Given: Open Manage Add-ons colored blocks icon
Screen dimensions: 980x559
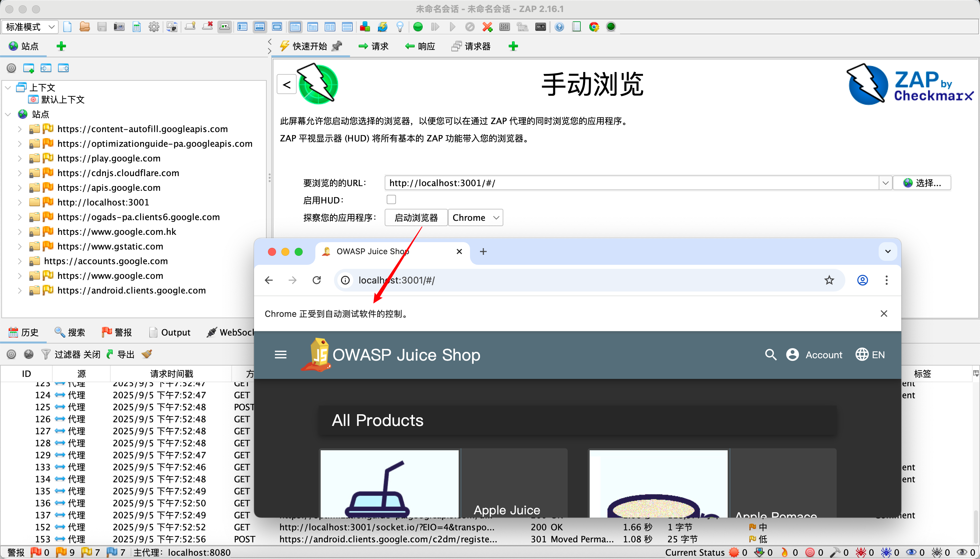Looking at the screenshot, I should pyautogui.click(x=365, y=27).
